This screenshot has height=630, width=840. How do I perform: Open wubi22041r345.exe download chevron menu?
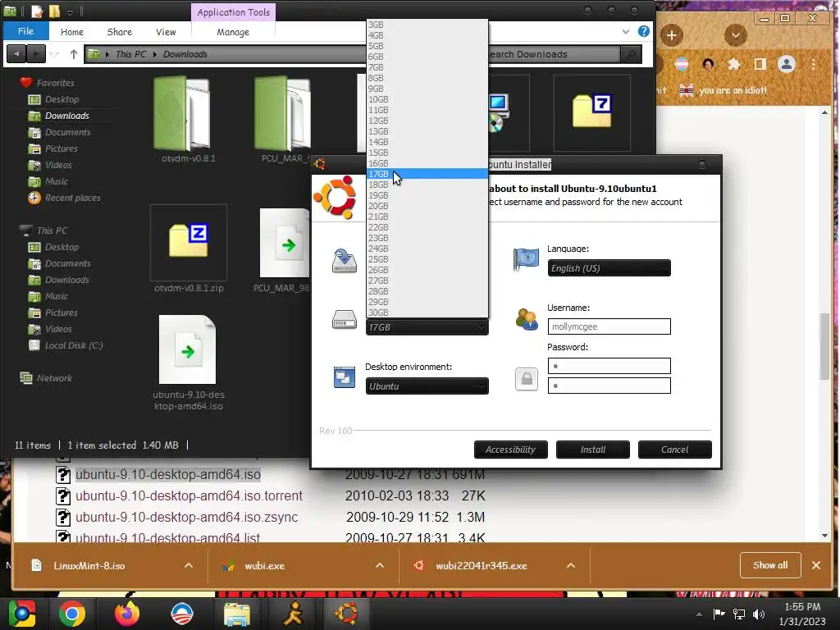click(571, 565)
